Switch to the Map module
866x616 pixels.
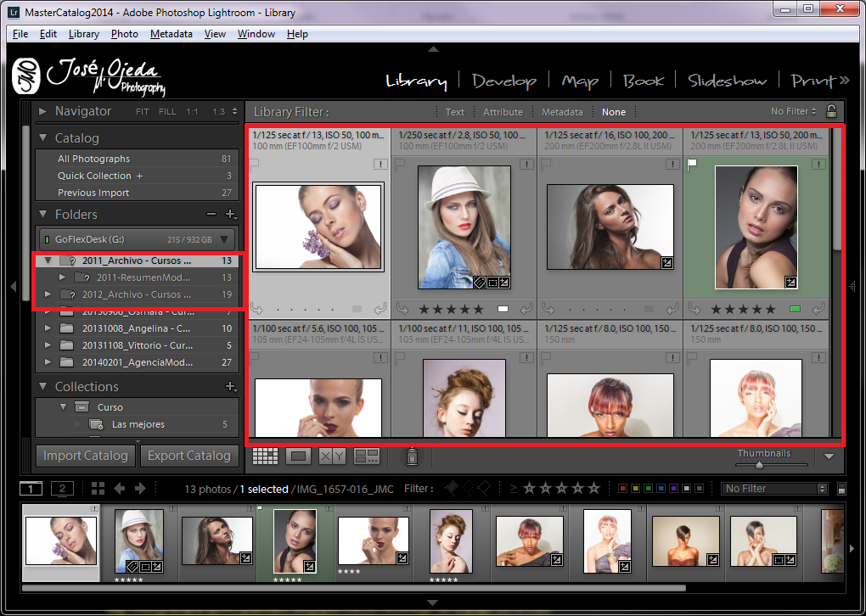pyautogui.click(x=580, y=81)
